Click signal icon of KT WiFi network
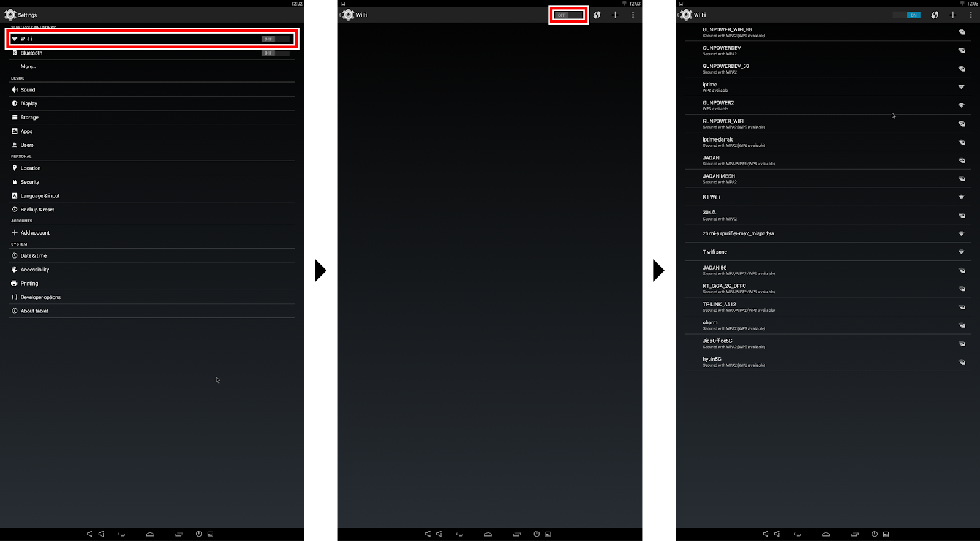The height and width of the screenshot is (541, 980). [961, 197]
